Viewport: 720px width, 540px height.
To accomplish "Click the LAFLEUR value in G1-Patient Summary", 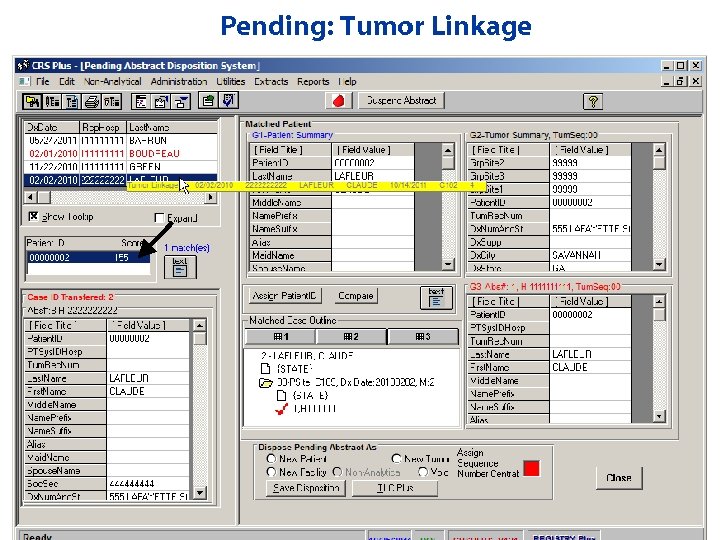I will click(372, 176).
